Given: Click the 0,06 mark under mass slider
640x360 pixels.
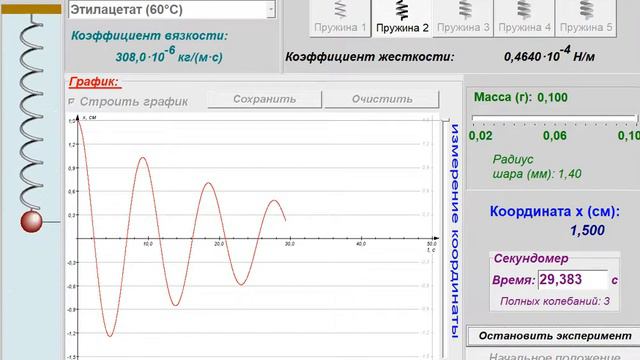Looking at the screenshot, I should [554, 136].
